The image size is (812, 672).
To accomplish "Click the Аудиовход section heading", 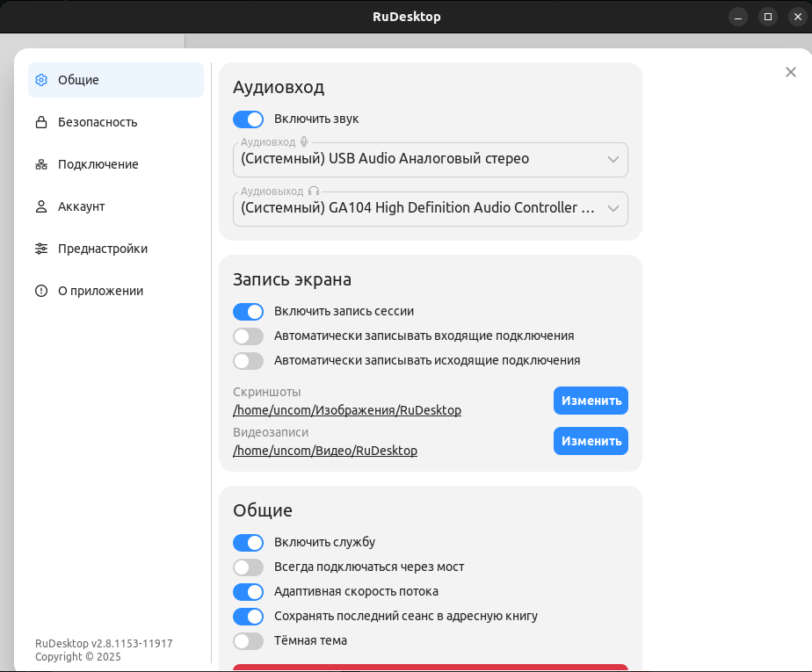I will [278, 87].
